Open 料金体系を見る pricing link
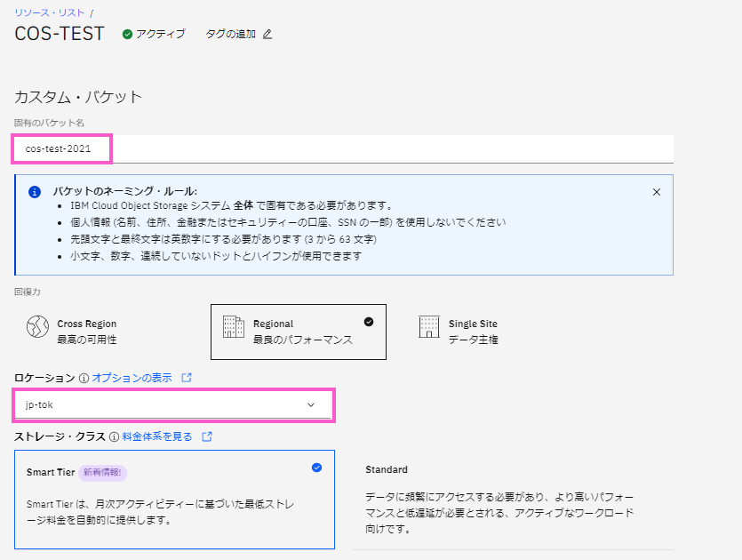This screenshot has width=742, height=560. coord(156,437)
